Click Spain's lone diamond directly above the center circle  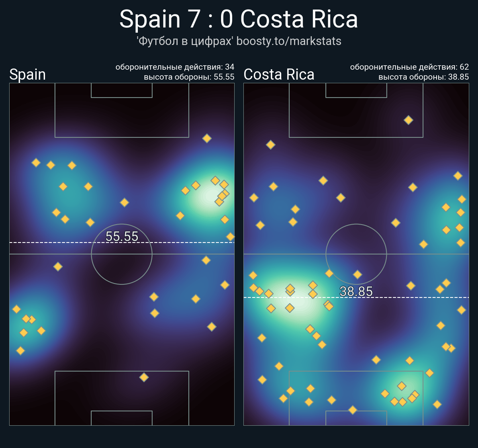124,202
